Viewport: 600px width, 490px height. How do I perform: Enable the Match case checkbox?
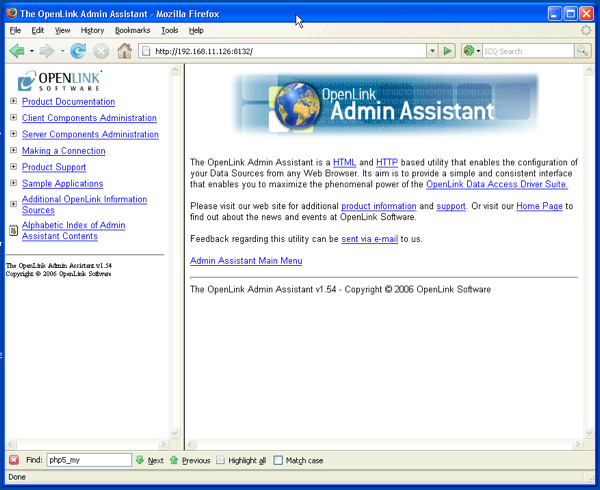click(278, 460)
